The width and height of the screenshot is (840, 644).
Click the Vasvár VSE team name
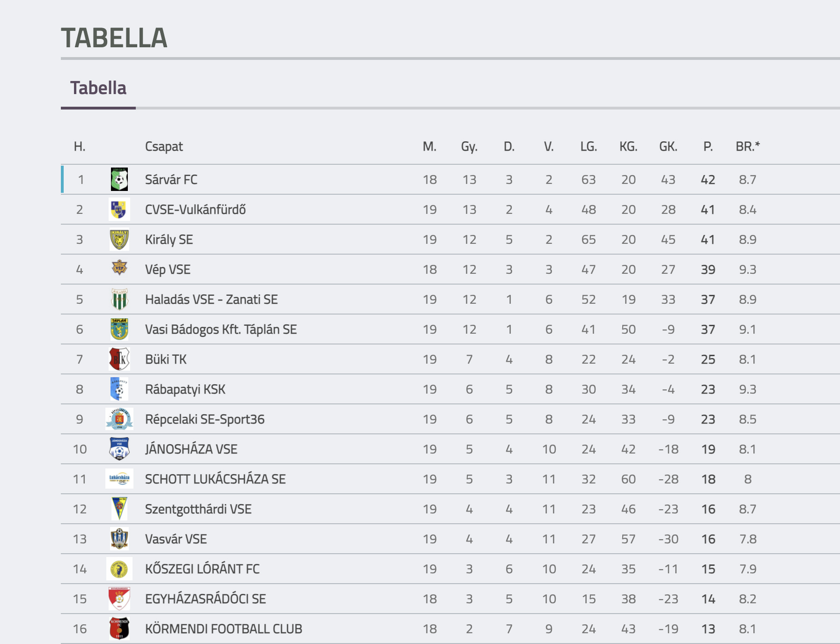click(176, 539)
